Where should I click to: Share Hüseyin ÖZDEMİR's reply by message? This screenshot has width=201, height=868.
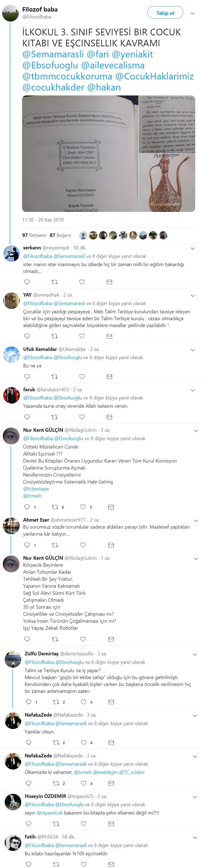click(111, 824)
